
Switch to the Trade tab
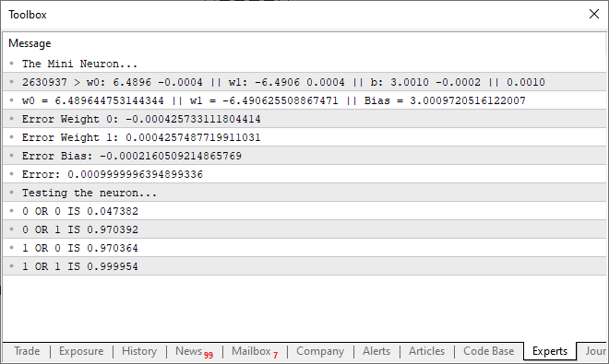(27, 351)
